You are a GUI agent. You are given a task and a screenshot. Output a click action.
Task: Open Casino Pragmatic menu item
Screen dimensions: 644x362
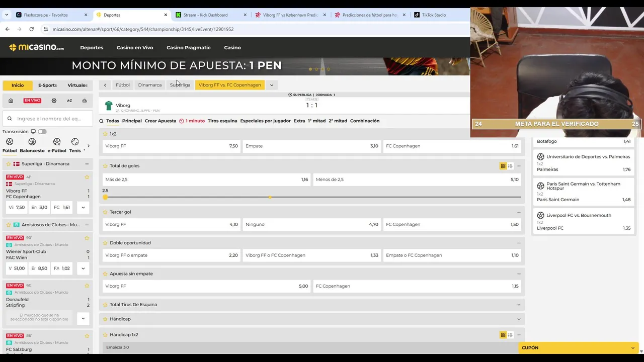coord(189,48)
